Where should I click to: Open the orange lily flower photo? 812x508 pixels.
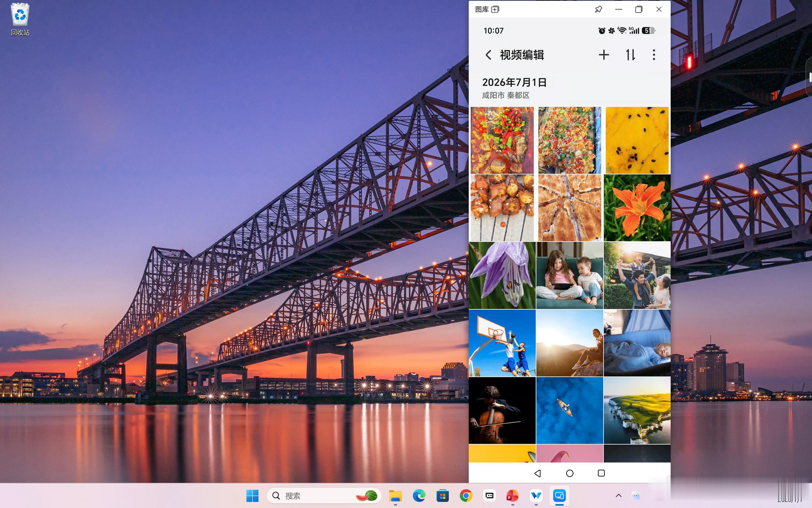(637, 208)
